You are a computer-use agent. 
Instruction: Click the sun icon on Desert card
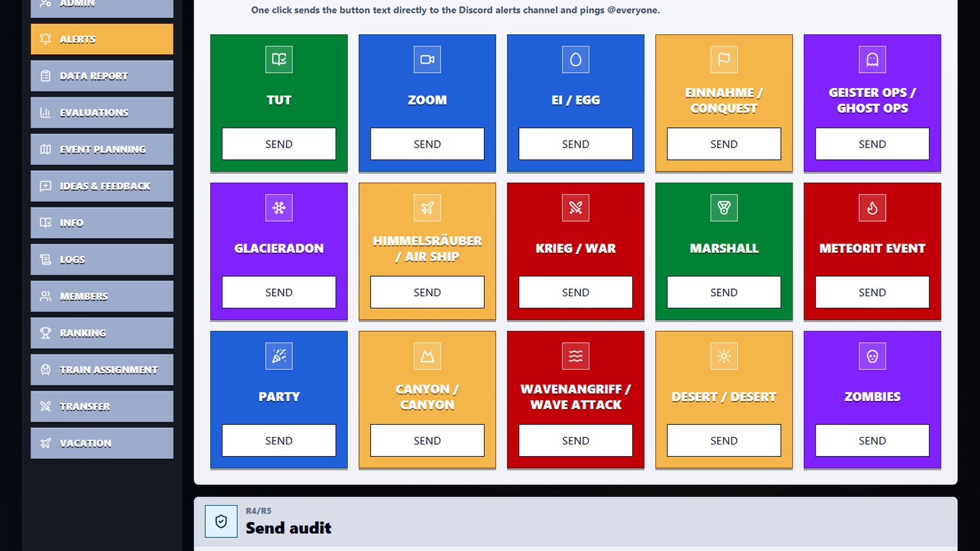724,356
